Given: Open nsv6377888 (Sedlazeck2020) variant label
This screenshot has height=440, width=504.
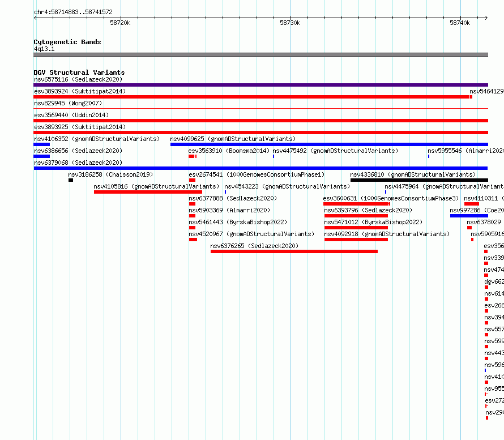Looking at the screenshot, I should [x=233, y=198].
